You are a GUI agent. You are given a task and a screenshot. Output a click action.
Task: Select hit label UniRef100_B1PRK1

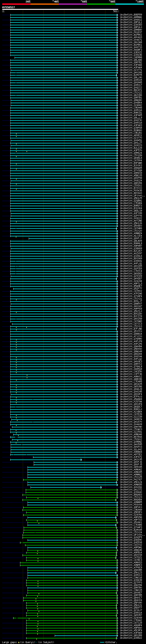[x=131, y=45]
